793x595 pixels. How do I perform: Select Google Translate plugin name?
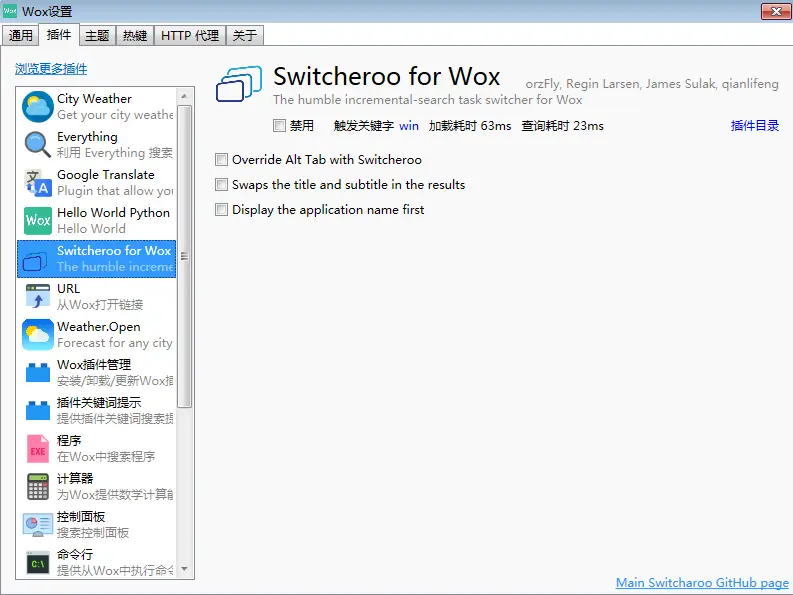(x=106, y=175)
